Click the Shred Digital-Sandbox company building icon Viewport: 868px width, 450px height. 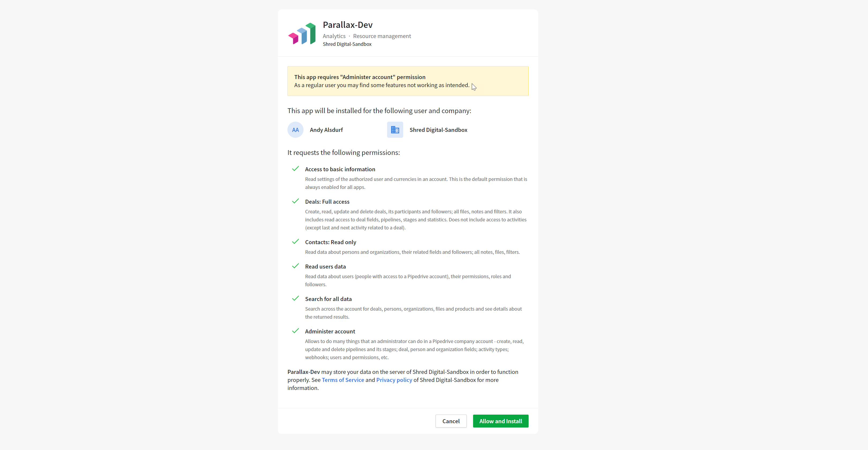tap(395, 130)
